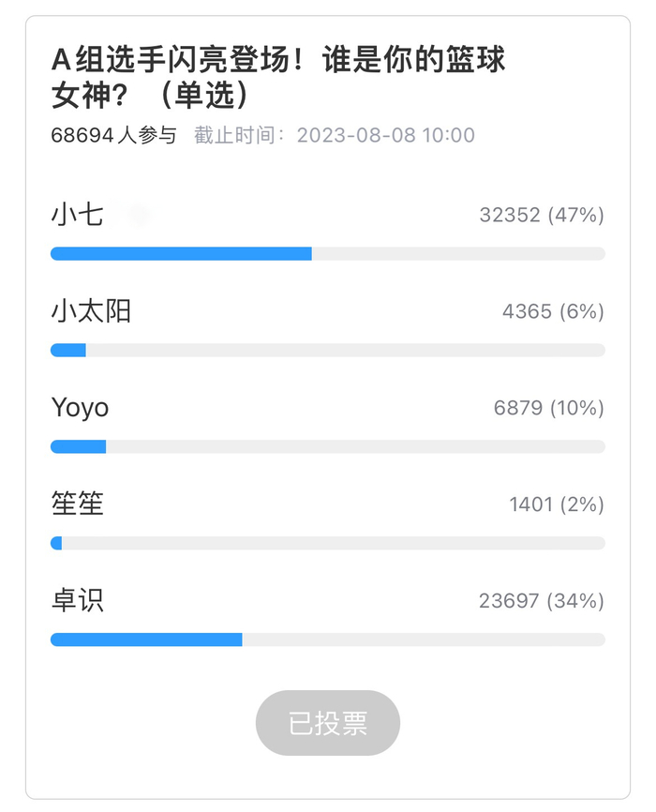Click the 68694 人参与 participant count

113,135
